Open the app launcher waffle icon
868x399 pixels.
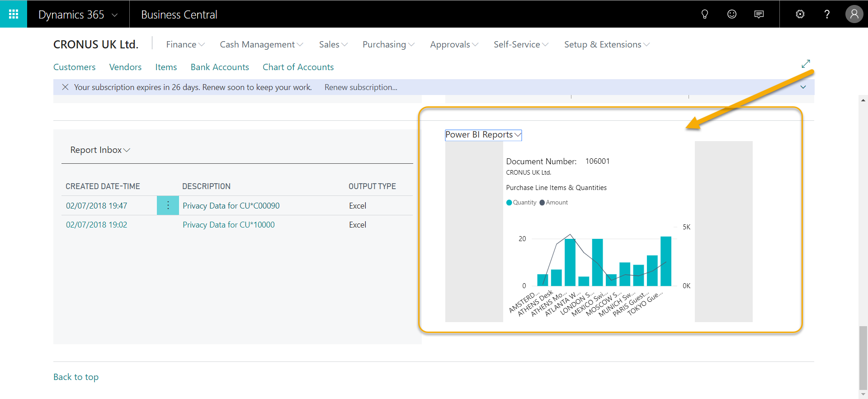[x=14, y=14]
